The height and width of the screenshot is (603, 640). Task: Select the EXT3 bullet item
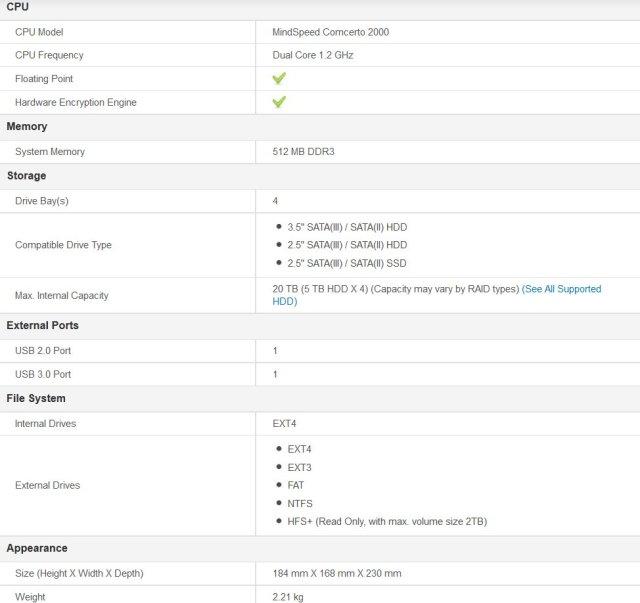(299, 467)
